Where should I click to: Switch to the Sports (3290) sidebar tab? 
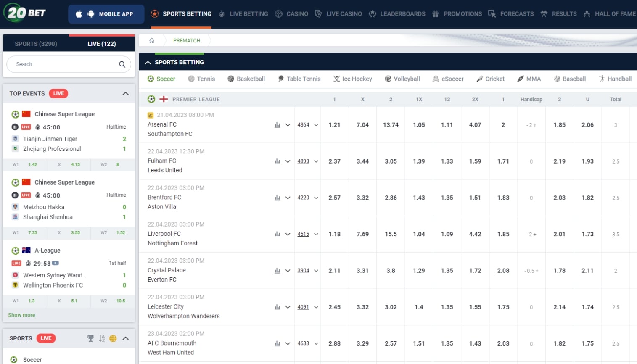point(36,44)
